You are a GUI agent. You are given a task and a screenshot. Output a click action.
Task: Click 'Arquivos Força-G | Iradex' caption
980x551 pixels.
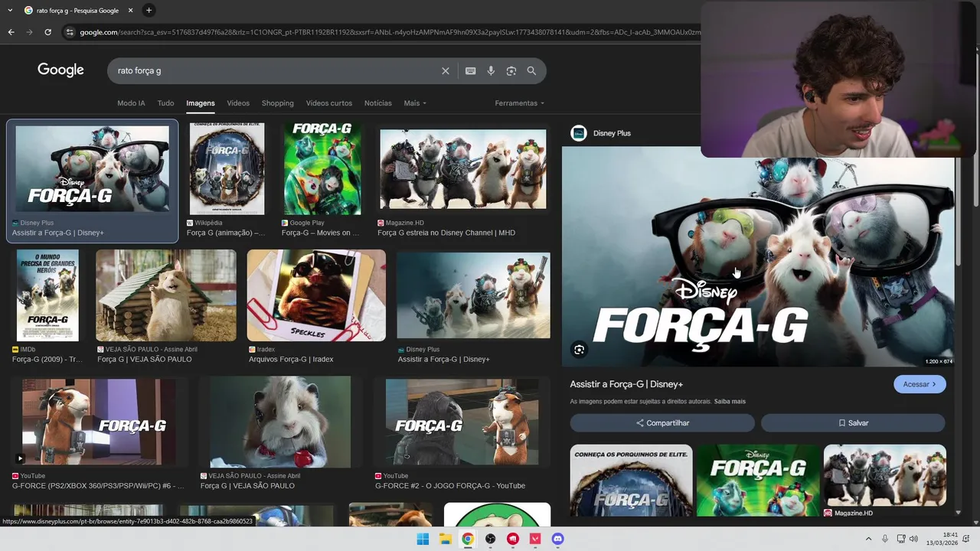[x=291, y=359]
